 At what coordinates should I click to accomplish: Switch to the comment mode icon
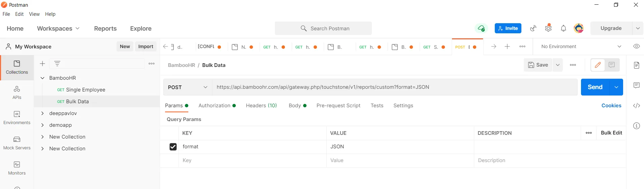[612, 65]
